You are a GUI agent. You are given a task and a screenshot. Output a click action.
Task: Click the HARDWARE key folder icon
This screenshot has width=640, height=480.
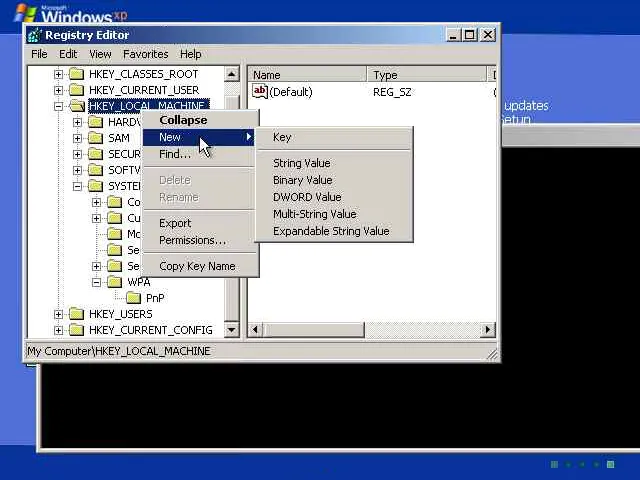point(96,122)
